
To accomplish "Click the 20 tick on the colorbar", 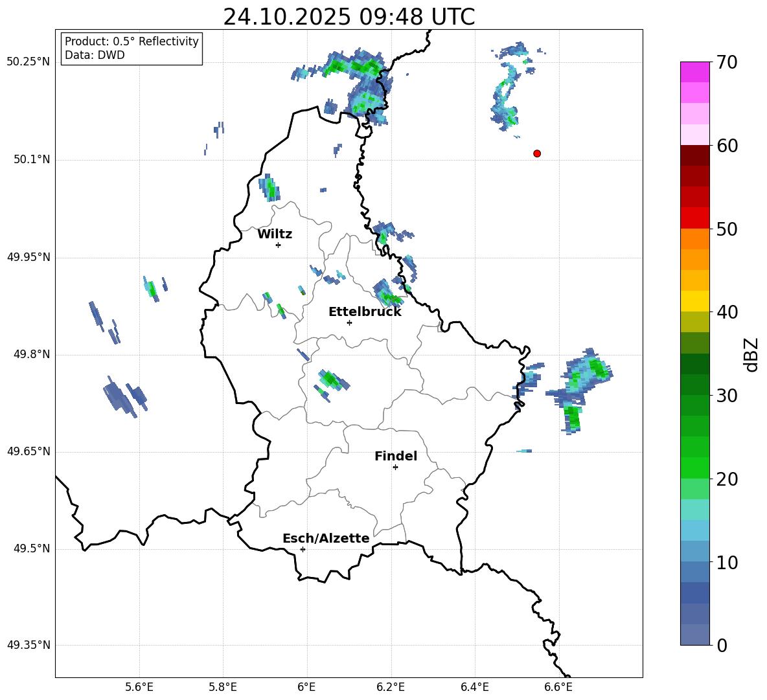I will pos(726,479).
